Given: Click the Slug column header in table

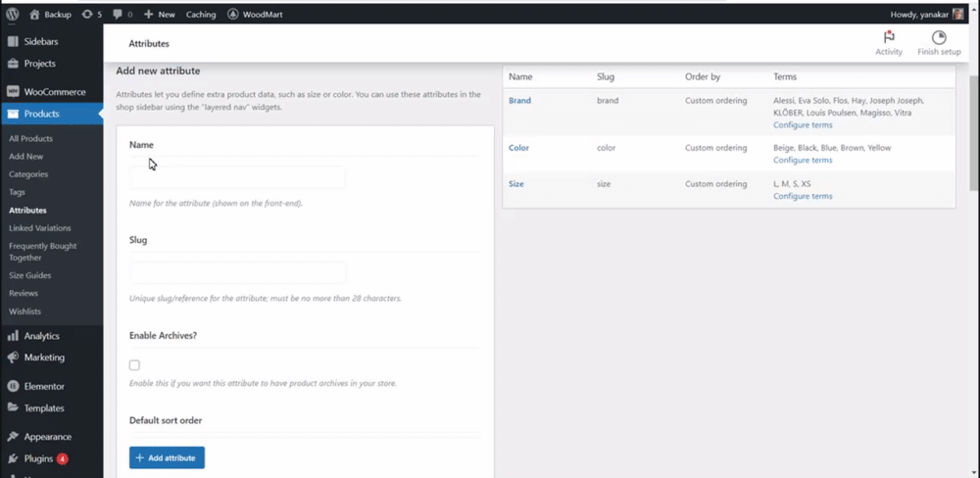Looking at the screenshot, I should (x=606, y=76).
